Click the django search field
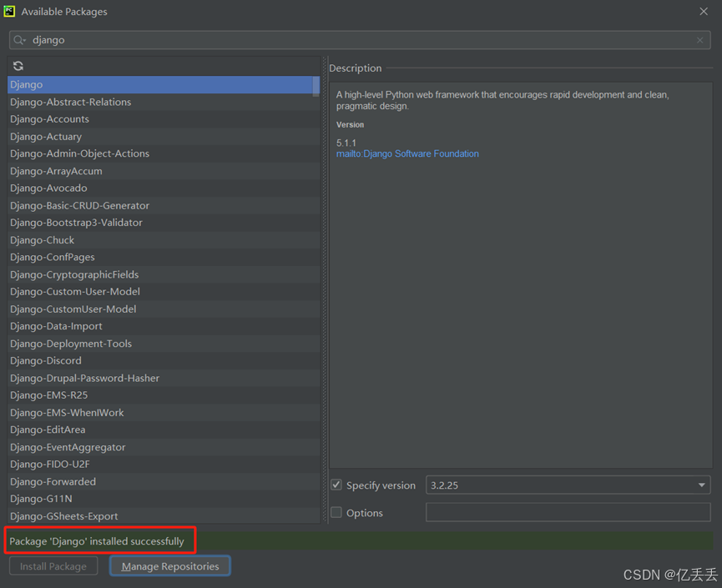Image resolution: width=722 pixels, height=588 pixels. [x=360, y=40]
